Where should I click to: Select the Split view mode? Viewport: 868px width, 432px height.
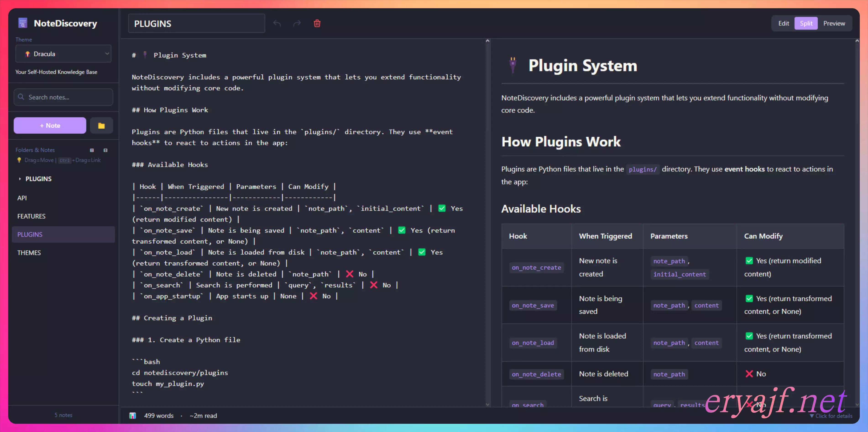(x=806, y=23)
